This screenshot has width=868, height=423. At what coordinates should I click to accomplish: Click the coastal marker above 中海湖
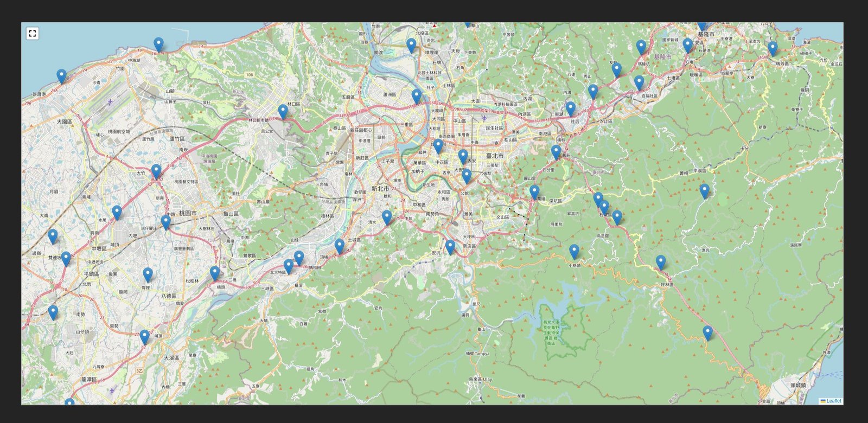158,46
